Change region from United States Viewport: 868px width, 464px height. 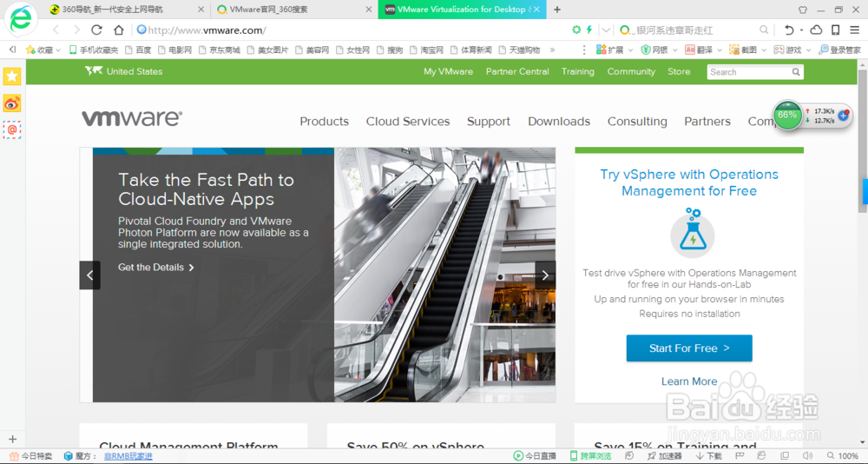point(124,71)
